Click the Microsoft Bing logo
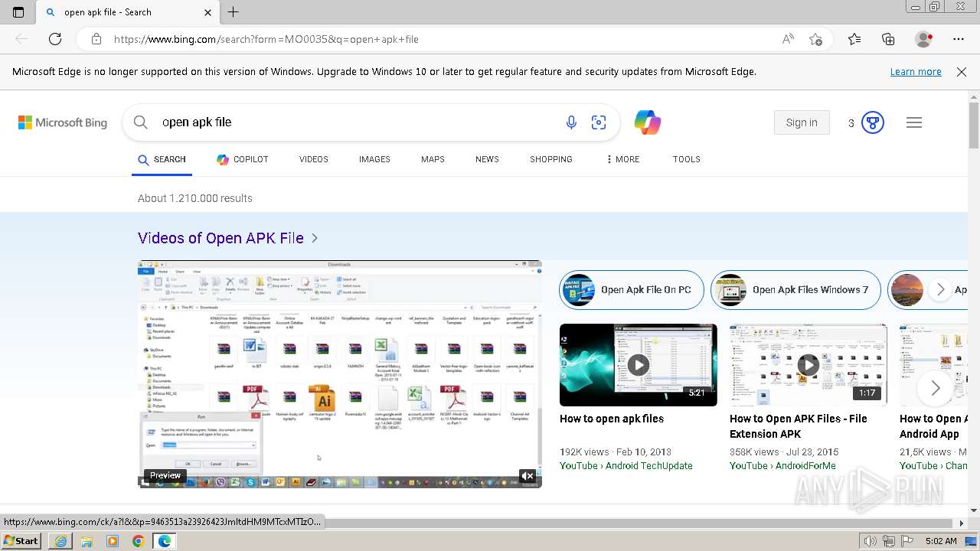 coord(63,122)
